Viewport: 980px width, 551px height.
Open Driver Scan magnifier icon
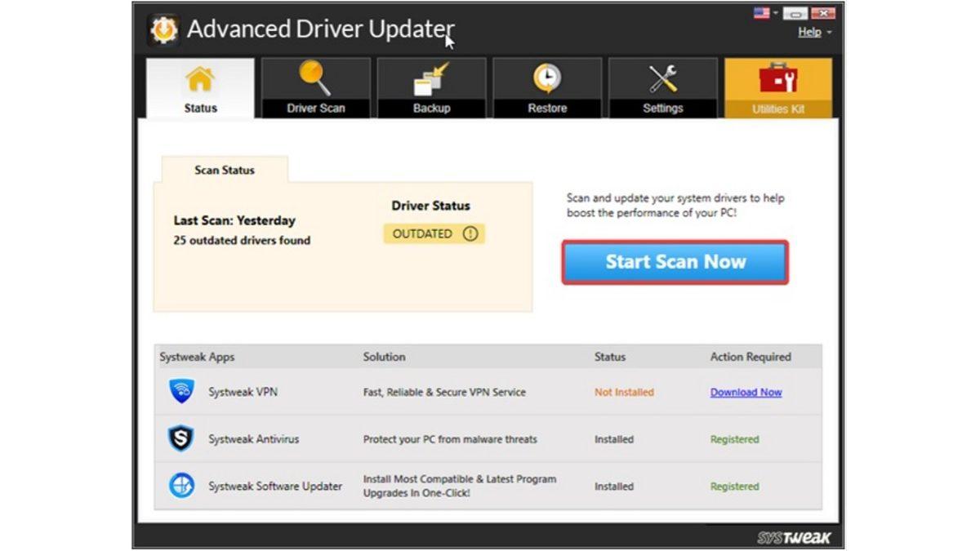tap(315, 78)
